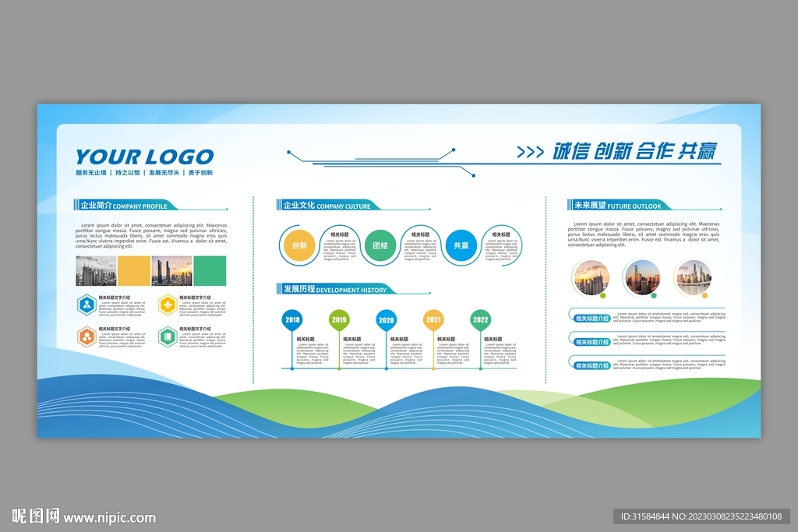Image resolution: width=798 pixels, height=532 pixels.
Task: Click the third circular city photo
Action: point(693,278)
